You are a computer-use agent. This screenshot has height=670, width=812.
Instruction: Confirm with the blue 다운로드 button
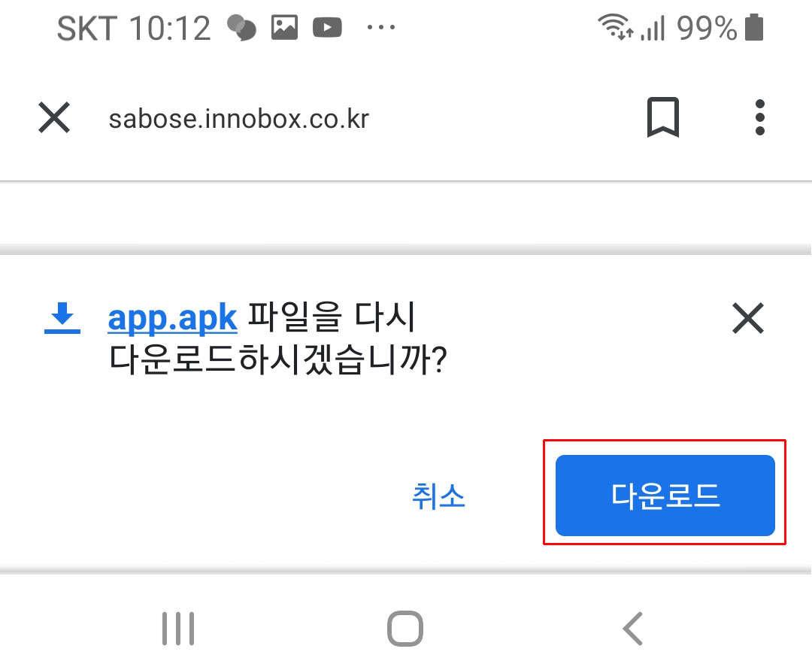[x=665, y=495]
